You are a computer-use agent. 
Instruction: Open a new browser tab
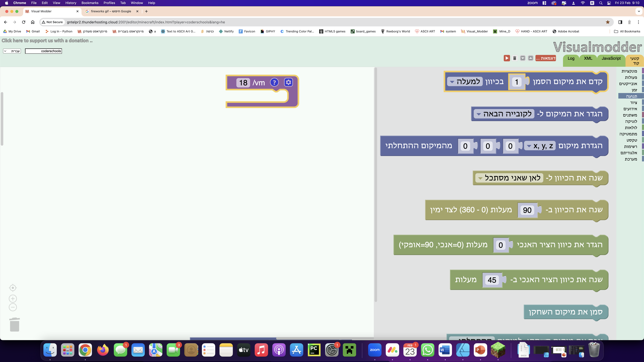coord(146,11)
